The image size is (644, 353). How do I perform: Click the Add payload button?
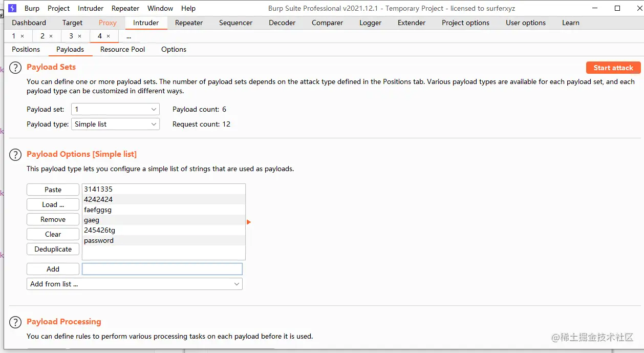(x=53, y=269)
